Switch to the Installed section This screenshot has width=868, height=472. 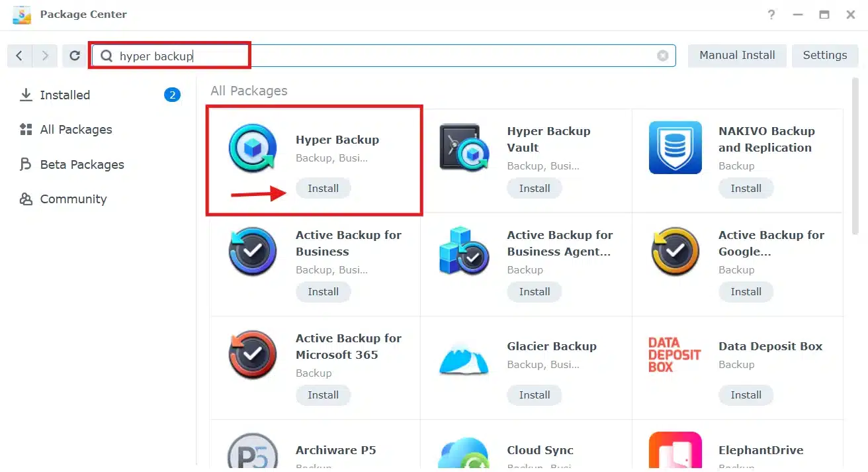tap(65, 95)
